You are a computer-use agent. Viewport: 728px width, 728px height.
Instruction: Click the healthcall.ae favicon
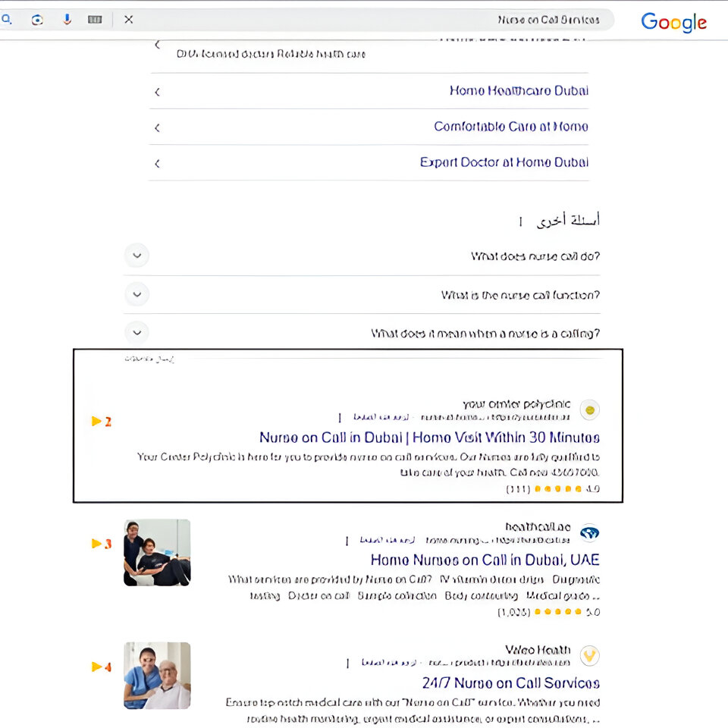pos(590,533)
